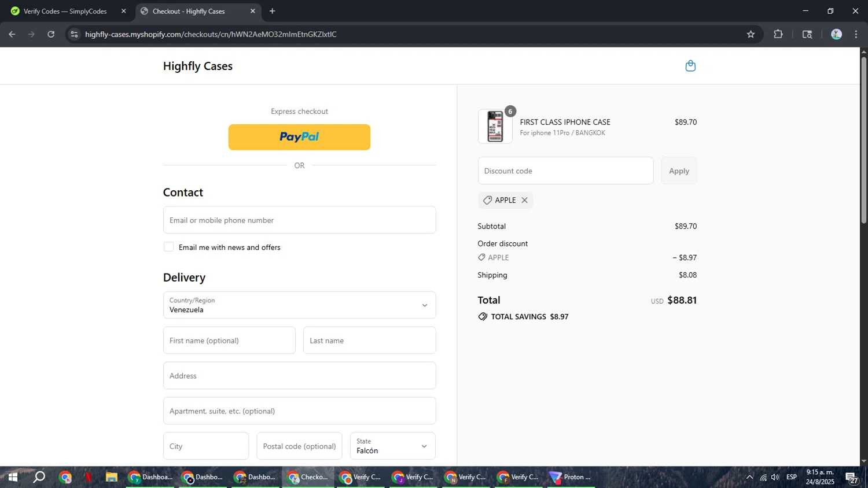
Task: Click the ESP language indicator
Action: pos(792,477)
